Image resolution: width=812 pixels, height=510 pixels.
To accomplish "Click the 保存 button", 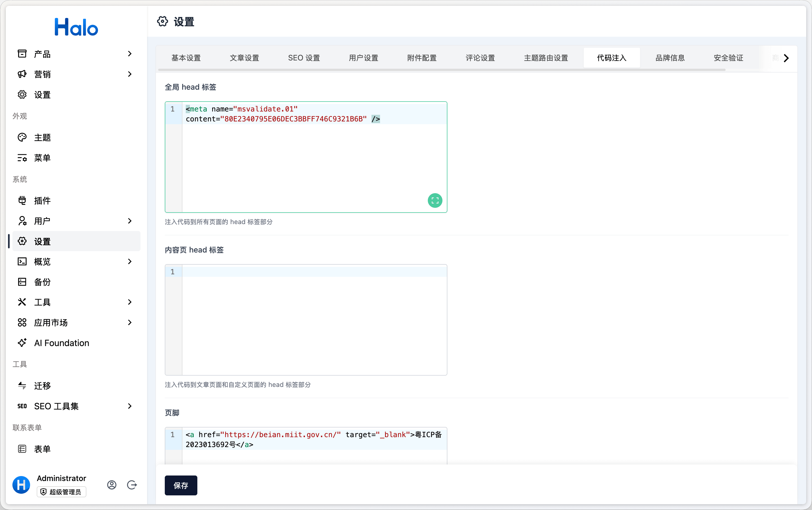I will pyautogui.click(x=181, y=485).
